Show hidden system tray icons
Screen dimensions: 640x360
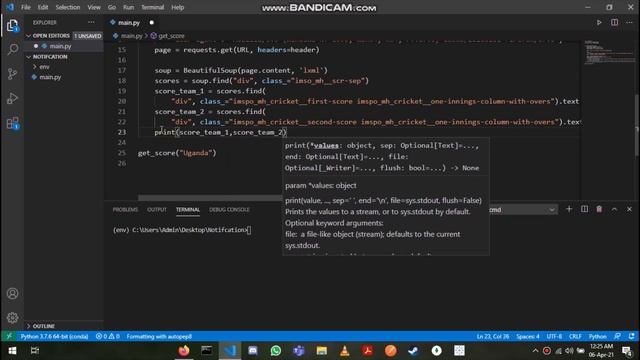(535, 351)
